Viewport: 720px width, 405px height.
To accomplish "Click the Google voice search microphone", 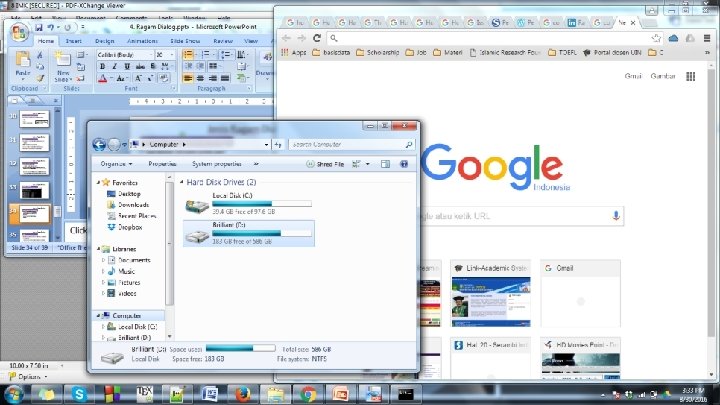I will click(x=616, y=215).
